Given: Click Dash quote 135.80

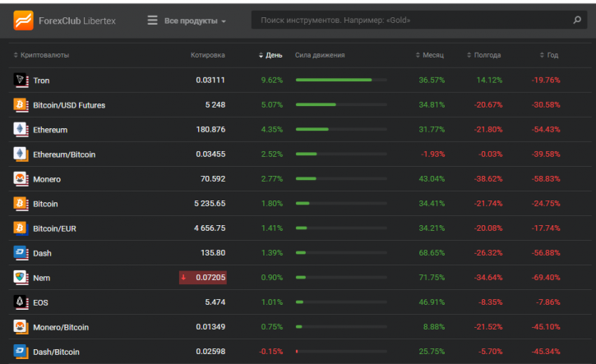Looking at the screenshot, I should tap(213, 253).
